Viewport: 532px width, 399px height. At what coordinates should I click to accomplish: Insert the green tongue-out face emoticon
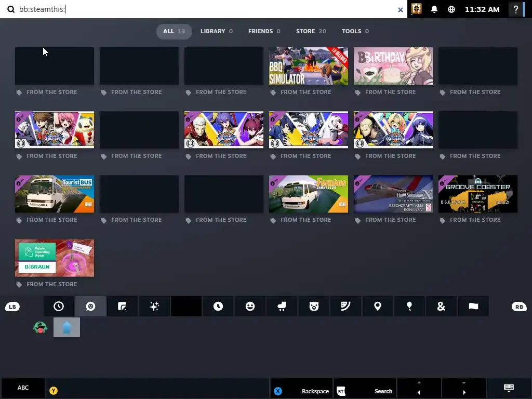click(x=40, y=327)
